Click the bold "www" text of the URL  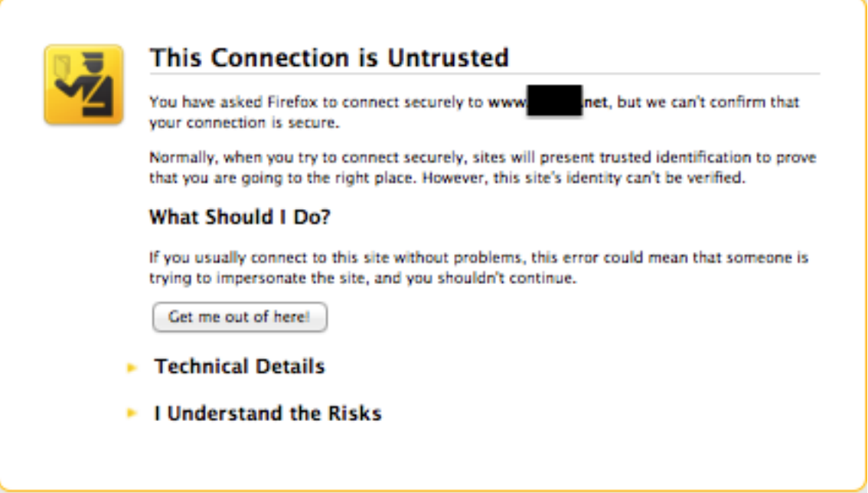point(507,102)
